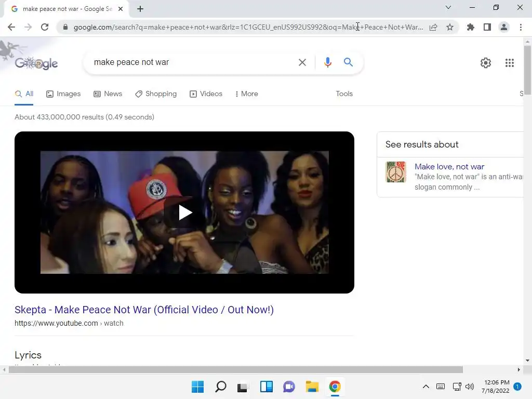Click the page down scroll arrow

[x=527, y=361]
